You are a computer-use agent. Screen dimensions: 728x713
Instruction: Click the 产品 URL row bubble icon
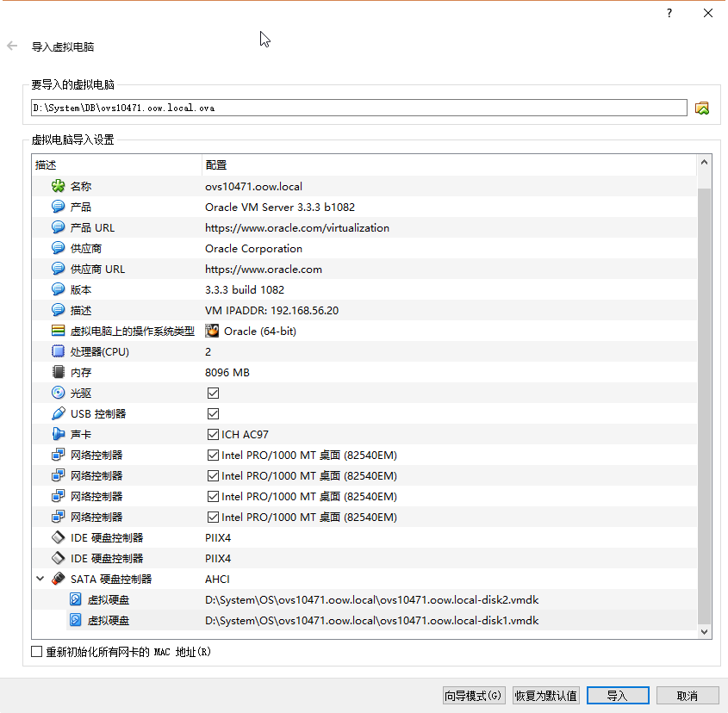tap(58, 227)
